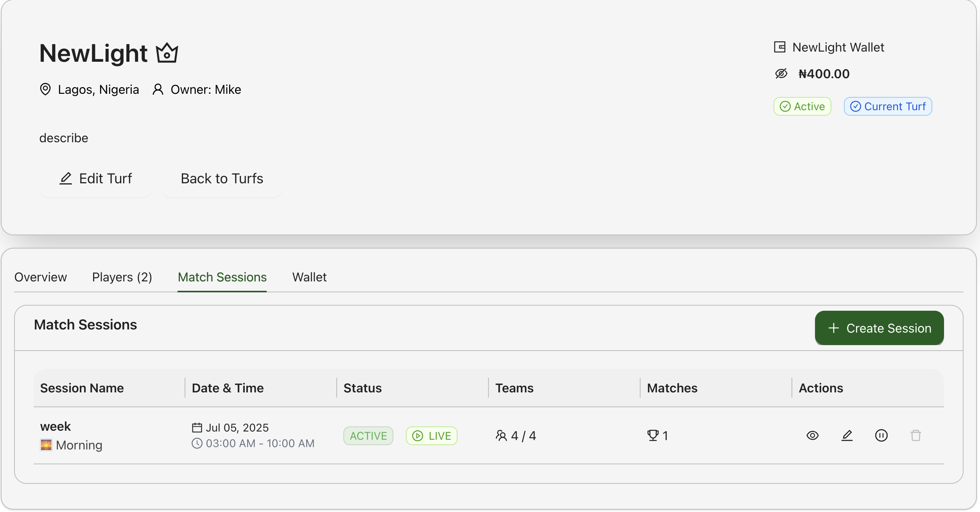Click the crown icon beside NewLight
The image size is (980, 512).
167,53
